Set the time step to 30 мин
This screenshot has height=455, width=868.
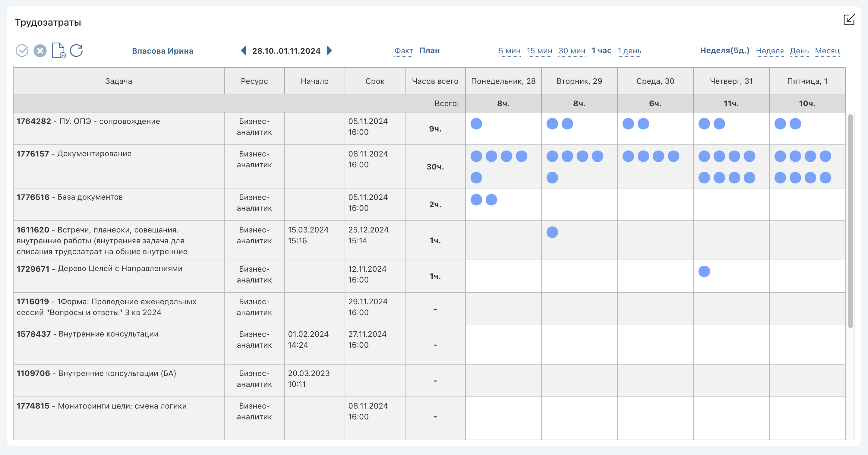572,51
